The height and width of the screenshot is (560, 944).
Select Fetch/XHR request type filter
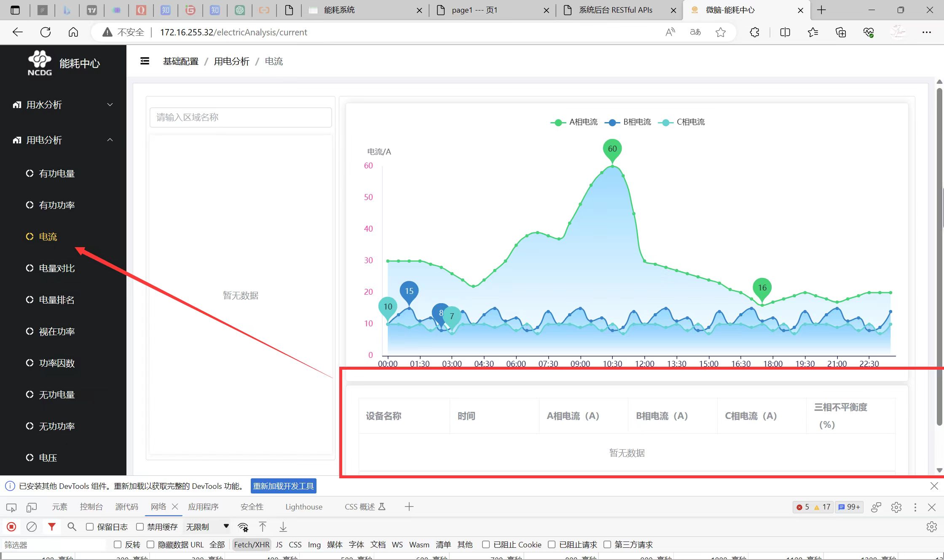(252, 544)
